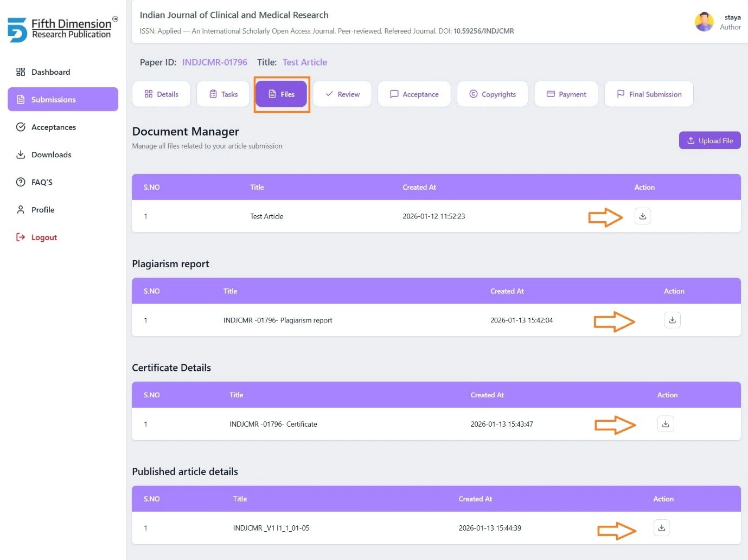The height and width of the screenshot is (560, 748).
Task: Click the Fifth Dimension Research Publication logo
Action: coord(62,29)
